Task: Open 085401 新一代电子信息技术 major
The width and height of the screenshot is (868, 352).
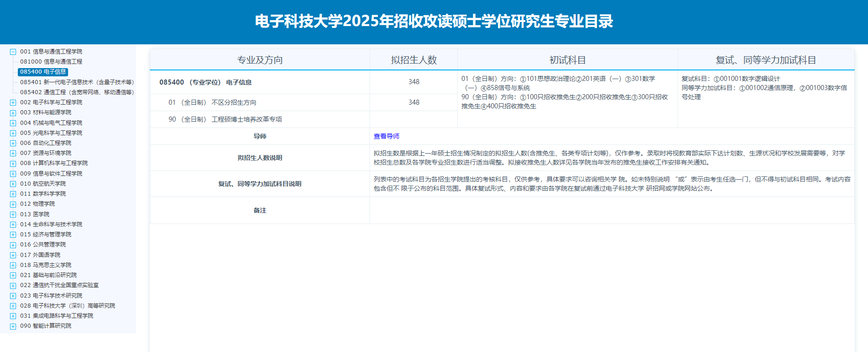Action: pyautogui.click(x=77, y=82)
